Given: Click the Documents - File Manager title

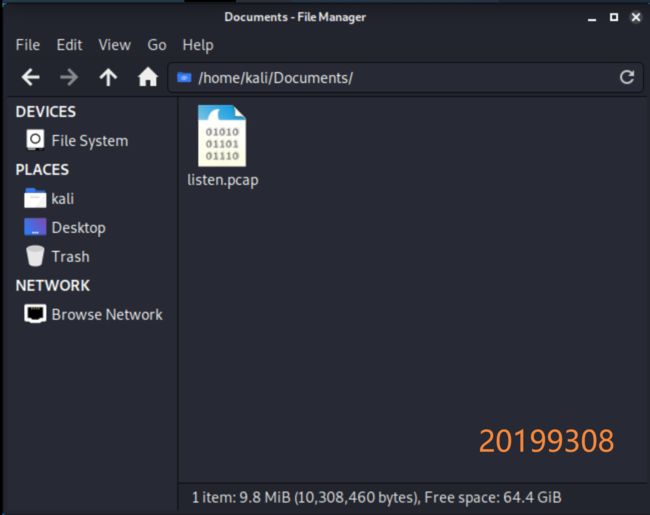Looking at the screenshot, I should pos(295,17).
